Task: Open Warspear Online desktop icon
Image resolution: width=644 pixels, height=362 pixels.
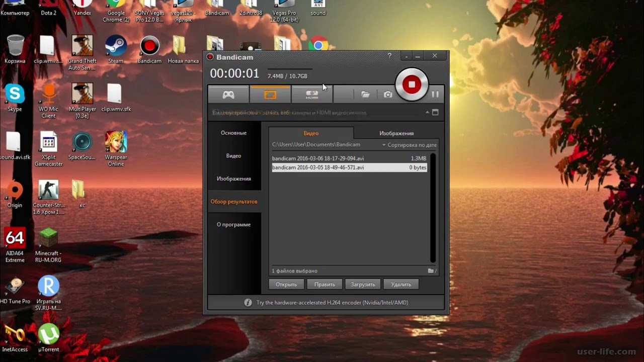Action: pyautogui.click(x=116, y=149)
